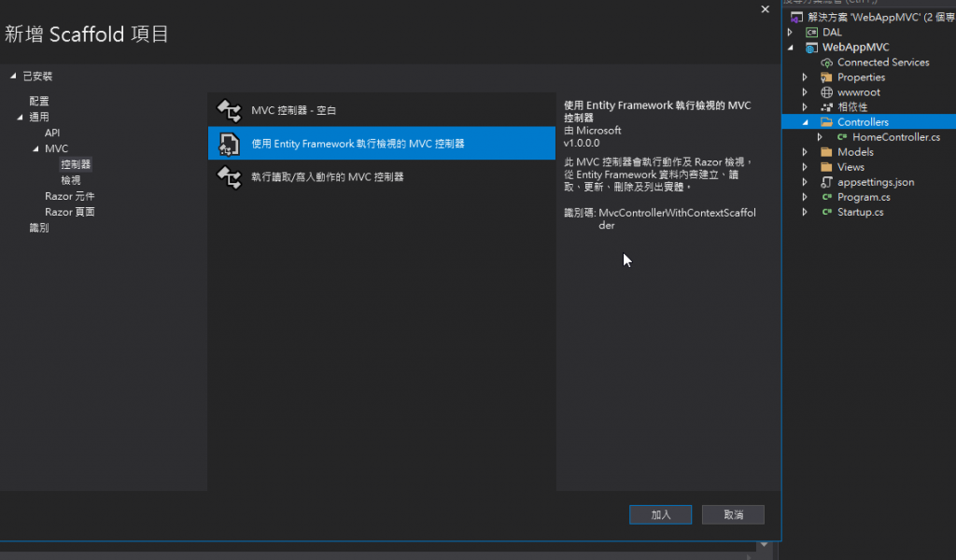Expand the wwwroot node arrow
Screen dimensions: 956x560
(x=805, y=92)
